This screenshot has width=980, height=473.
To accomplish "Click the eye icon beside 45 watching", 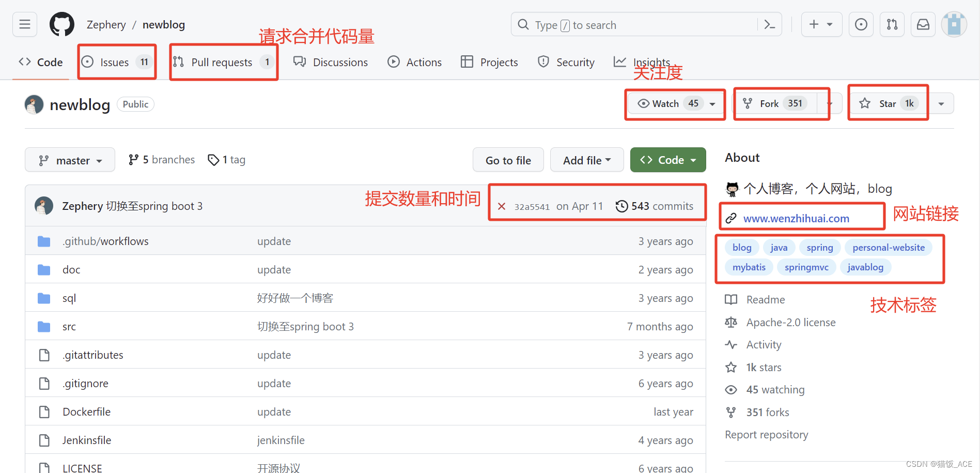I will 731,390.
